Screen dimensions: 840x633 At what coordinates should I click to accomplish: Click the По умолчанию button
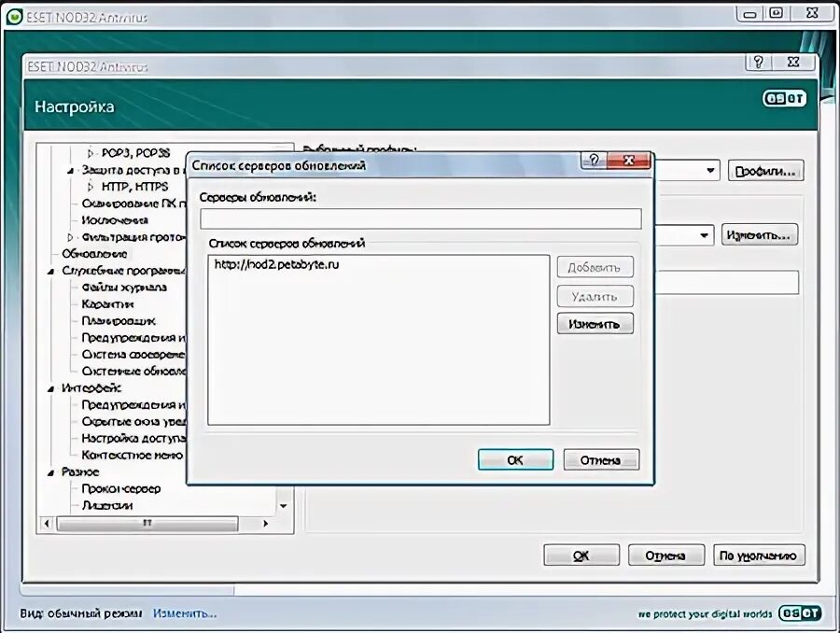click(759, 556)
